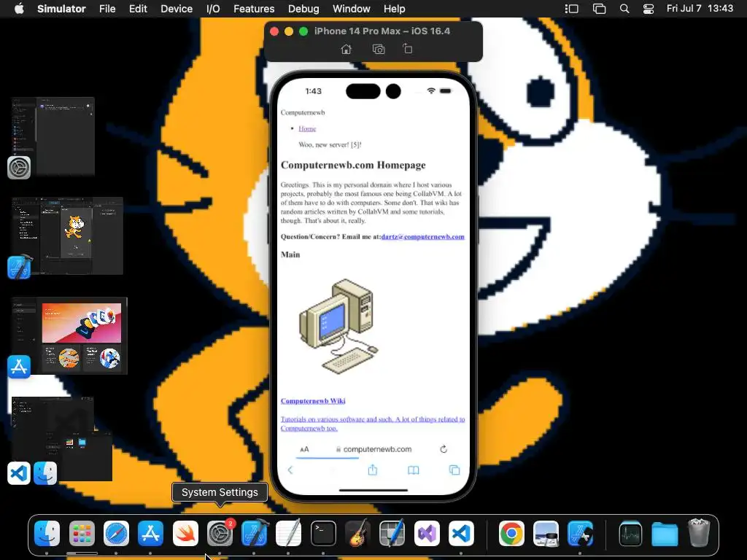Open the Trash in the dock
The width and height of the screenshot is (747, 560).
pyautogui.click(x=699, y=533)
